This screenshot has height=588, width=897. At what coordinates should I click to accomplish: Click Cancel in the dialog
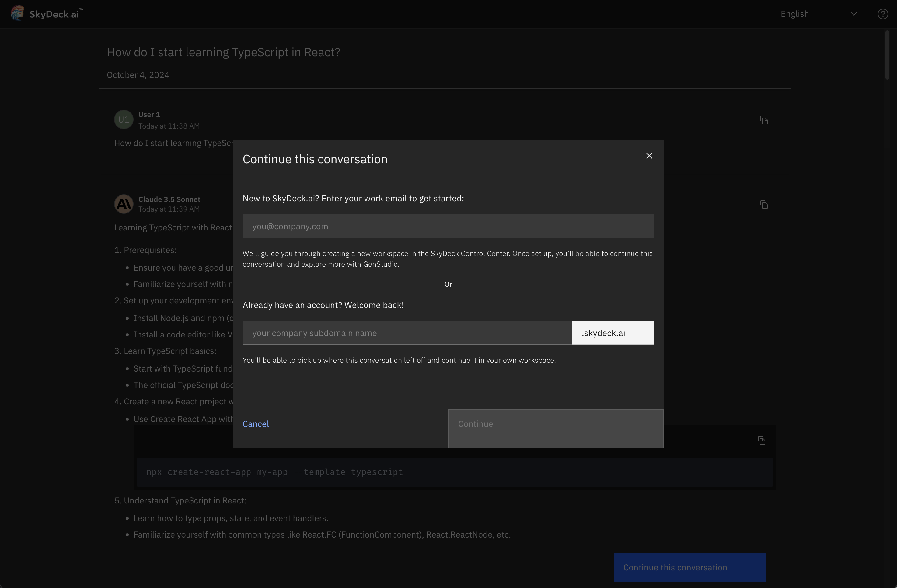click(x=256, y=424)
